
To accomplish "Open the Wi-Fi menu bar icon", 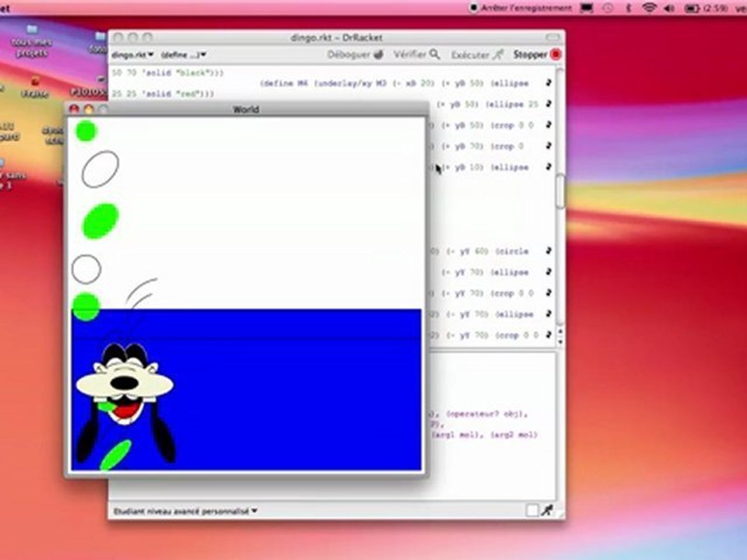I will [x=649, y=8].
